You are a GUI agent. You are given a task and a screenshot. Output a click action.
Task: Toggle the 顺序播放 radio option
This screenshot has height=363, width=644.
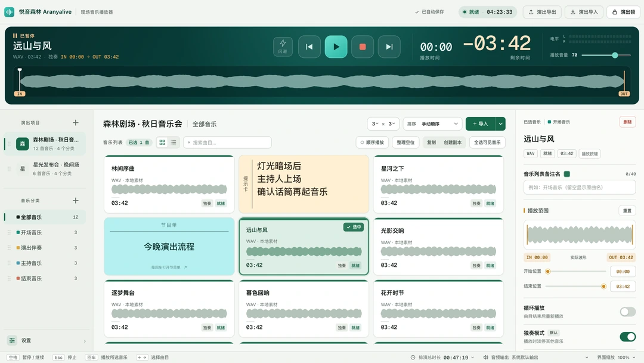pyautogui.click(x=372, y=142)
